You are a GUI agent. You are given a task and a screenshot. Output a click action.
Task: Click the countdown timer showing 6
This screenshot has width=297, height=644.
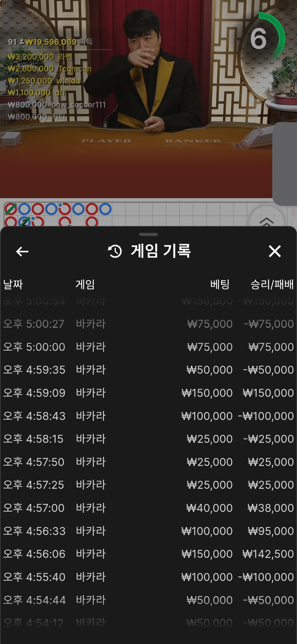[x=259, y=39]
